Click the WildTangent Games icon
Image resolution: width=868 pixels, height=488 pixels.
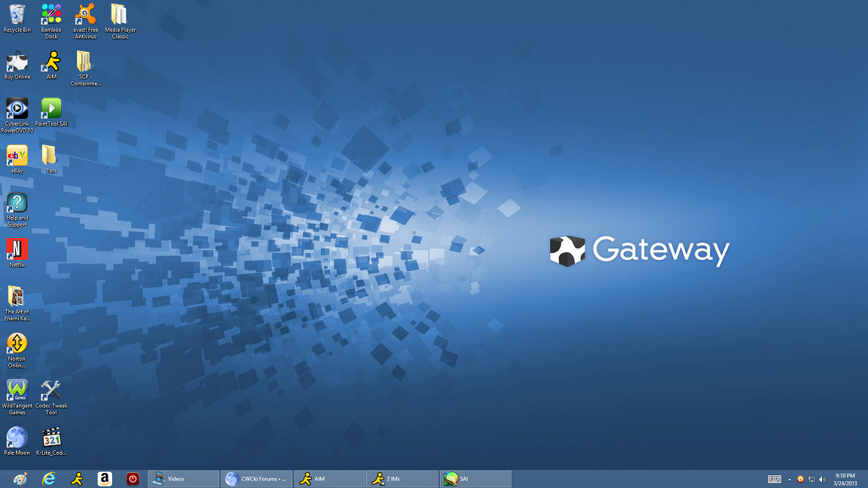17,398
